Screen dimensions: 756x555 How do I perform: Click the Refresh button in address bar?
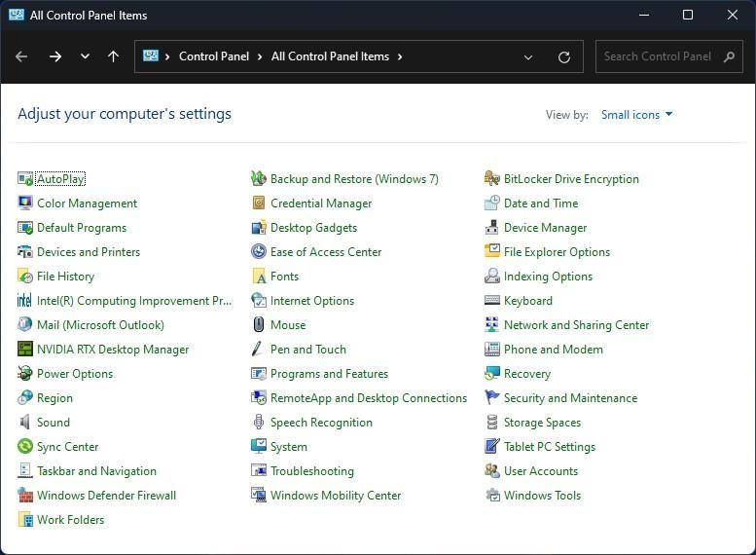[563, 56]
